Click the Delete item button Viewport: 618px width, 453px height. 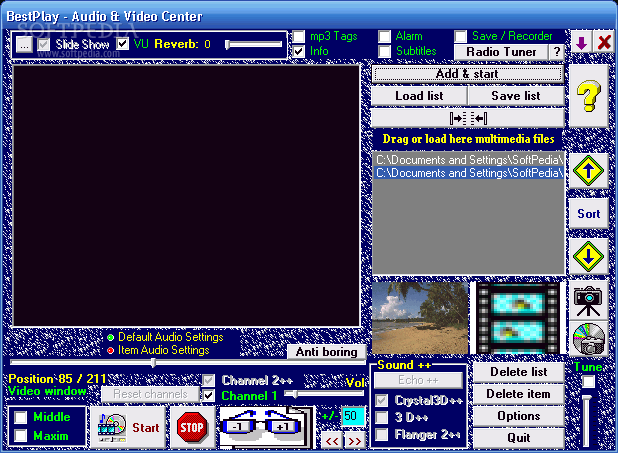(519, 394)
